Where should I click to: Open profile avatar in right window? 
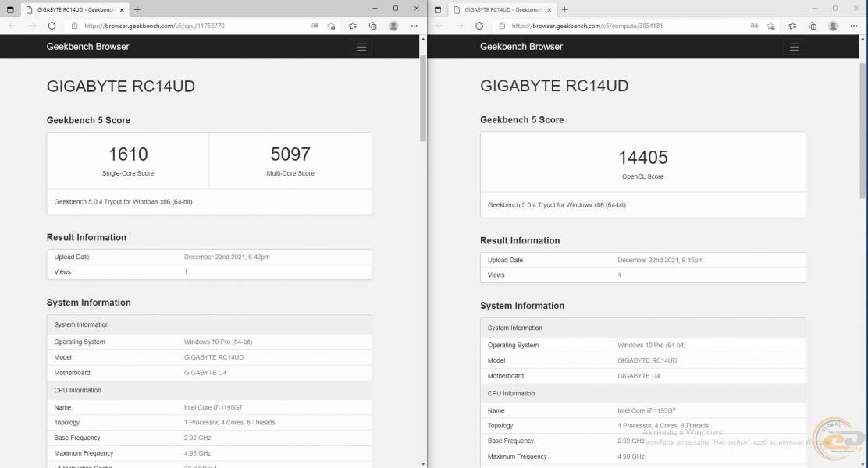point(833,26)
